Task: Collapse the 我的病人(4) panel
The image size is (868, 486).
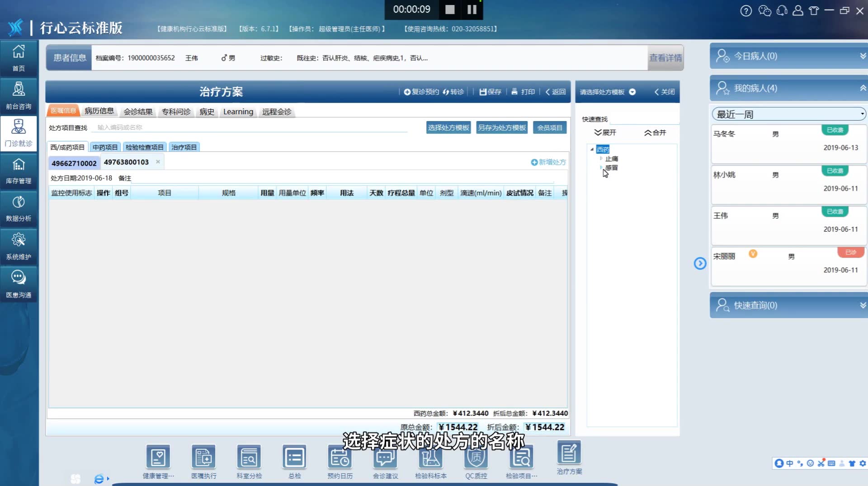Action: point(788,88)
